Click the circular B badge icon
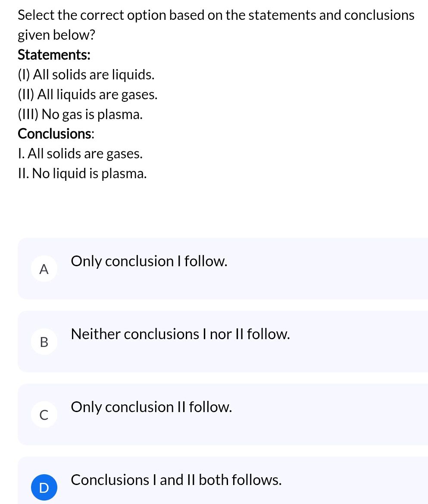Screen dimensions: 428x504 click(44, 341)
